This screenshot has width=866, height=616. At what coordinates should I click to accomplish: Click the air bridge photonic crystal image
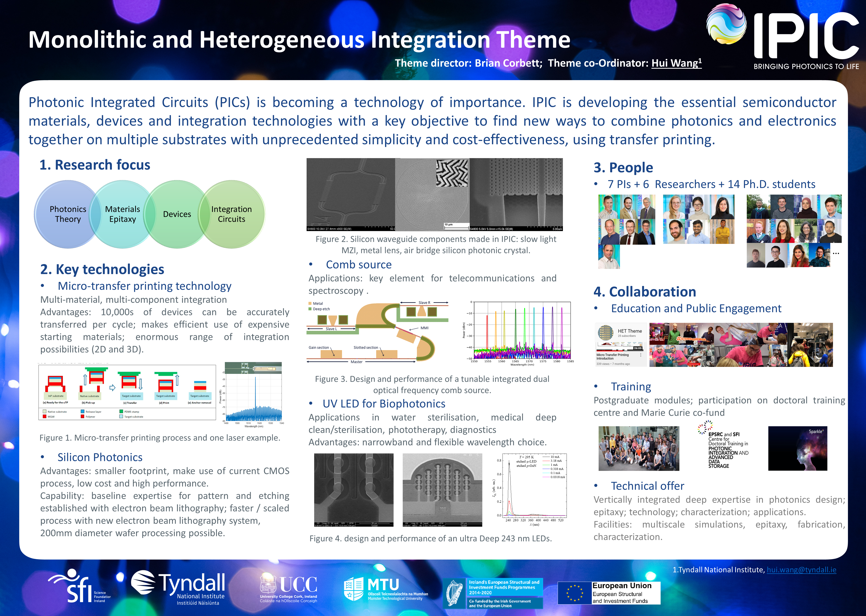[x=516, y=195]
